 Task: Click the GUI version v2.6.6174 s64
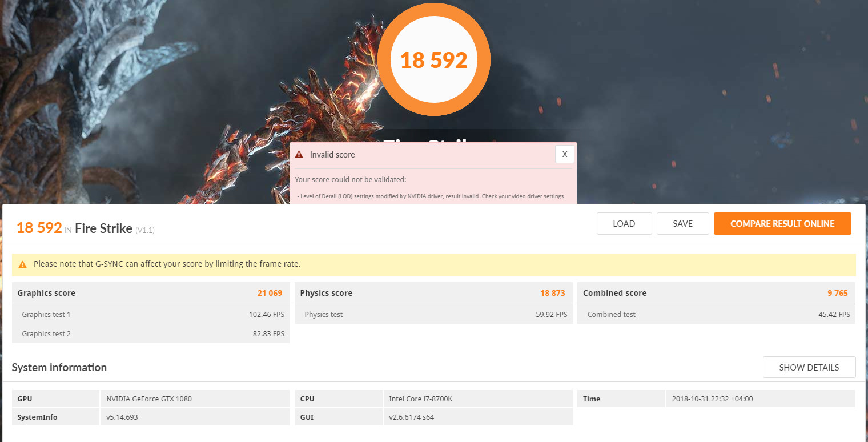[x=477, y=417]
